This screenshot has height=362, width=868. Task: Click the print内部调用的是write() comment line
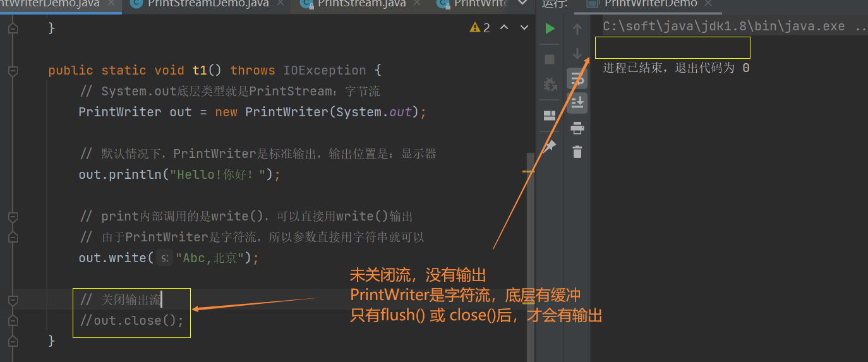(247, 216)
